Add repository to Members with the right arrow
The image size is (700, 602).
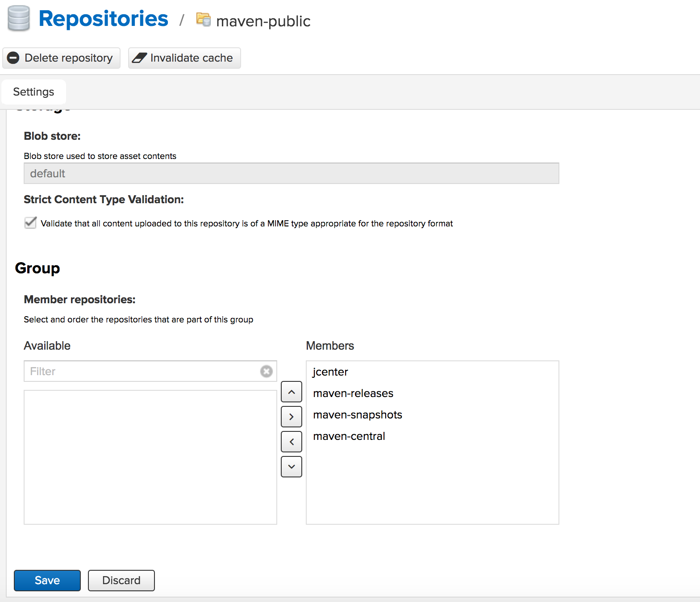(292, 417)
